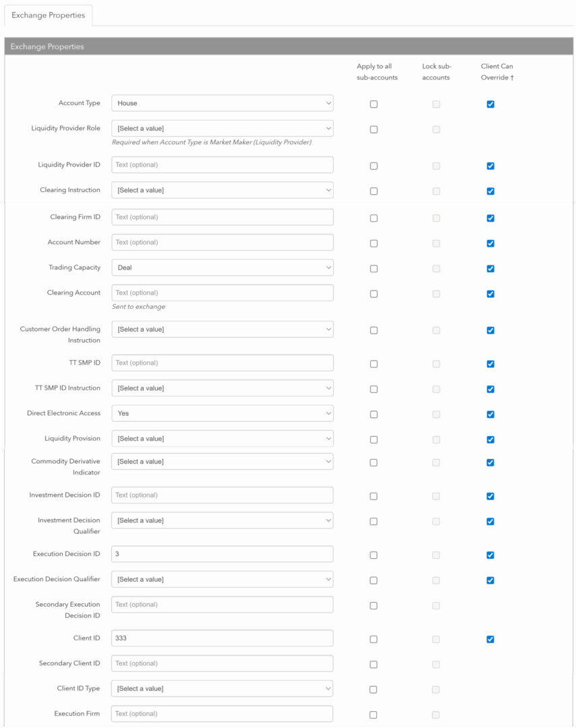Select the Exchange Properties tab

click(x=49, y=16)
